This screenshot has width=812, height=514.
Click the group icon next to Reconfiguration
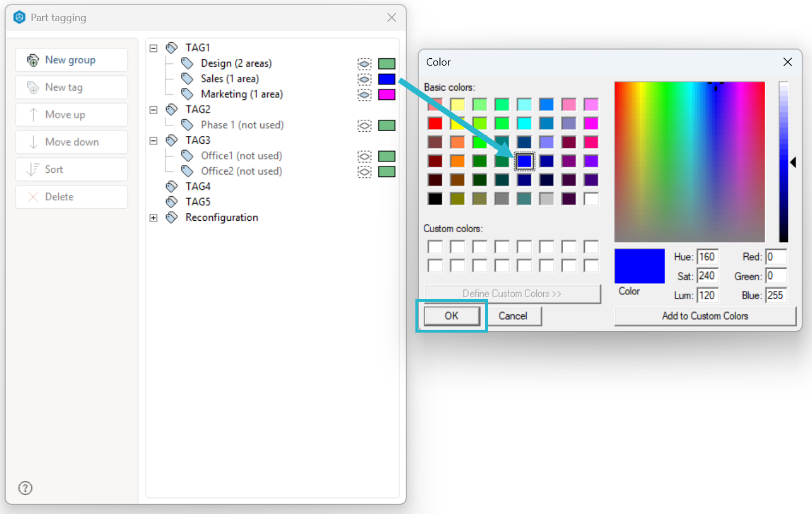tap(172, 217)
